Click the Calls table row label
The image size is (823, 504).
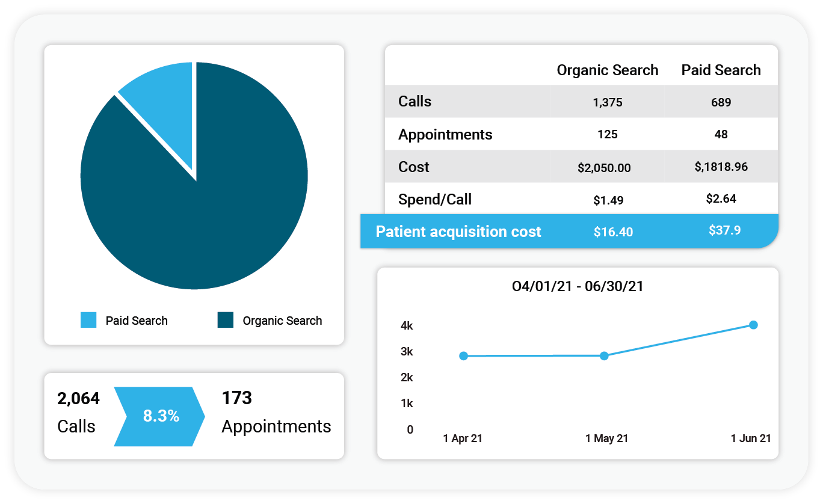415,102
